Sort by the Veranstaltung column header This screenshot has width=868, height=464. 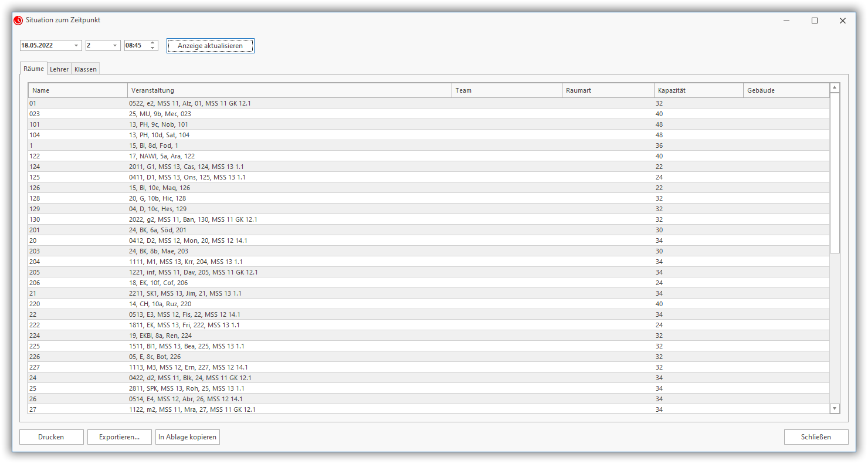point(290,90)
